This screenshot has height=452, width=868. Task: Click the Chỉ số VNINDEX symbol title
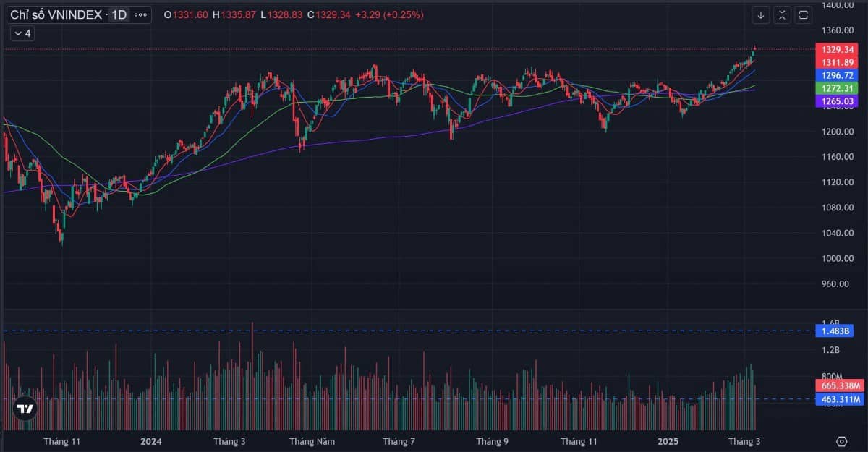tap(56, 14)
